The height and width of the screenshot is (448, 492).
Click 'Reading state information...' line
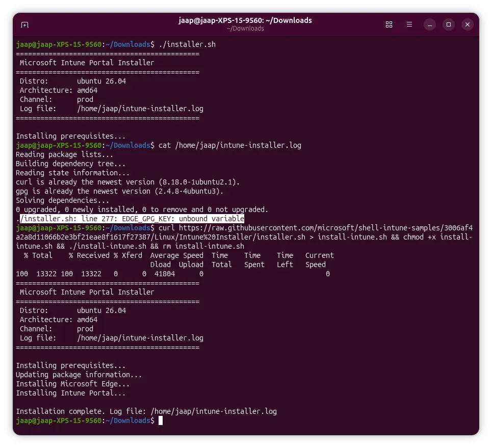tap(72, 173)
